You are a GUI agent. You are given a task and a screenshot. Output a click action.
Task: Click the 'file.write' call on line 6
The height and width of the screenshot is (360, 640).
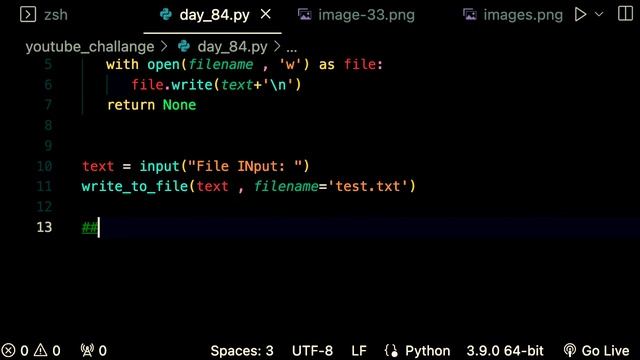point(172,85)
